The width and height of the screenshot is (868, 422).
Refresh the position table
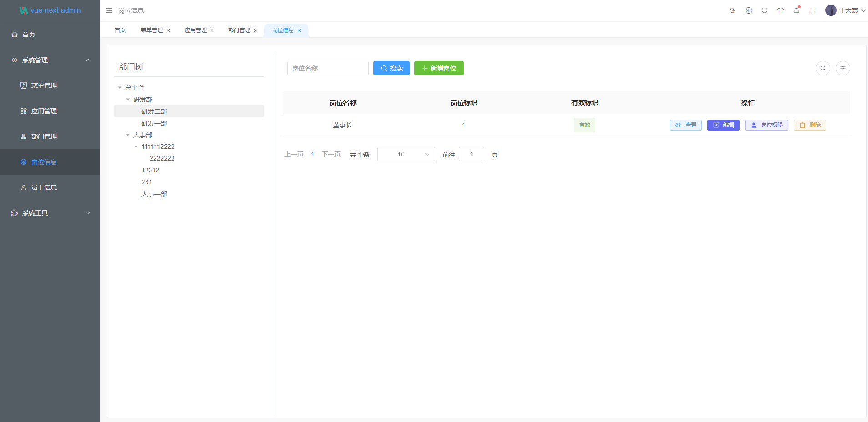823,68
